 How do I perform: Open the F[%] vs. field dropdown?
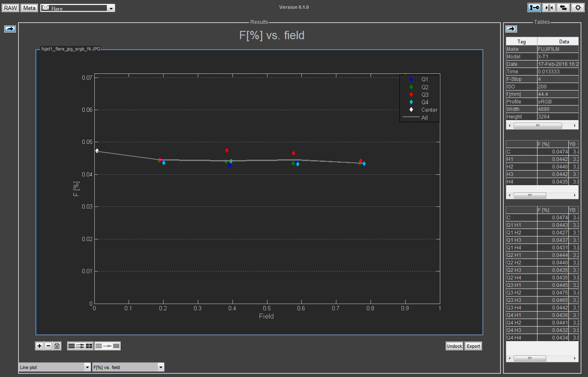coord(128,367)
